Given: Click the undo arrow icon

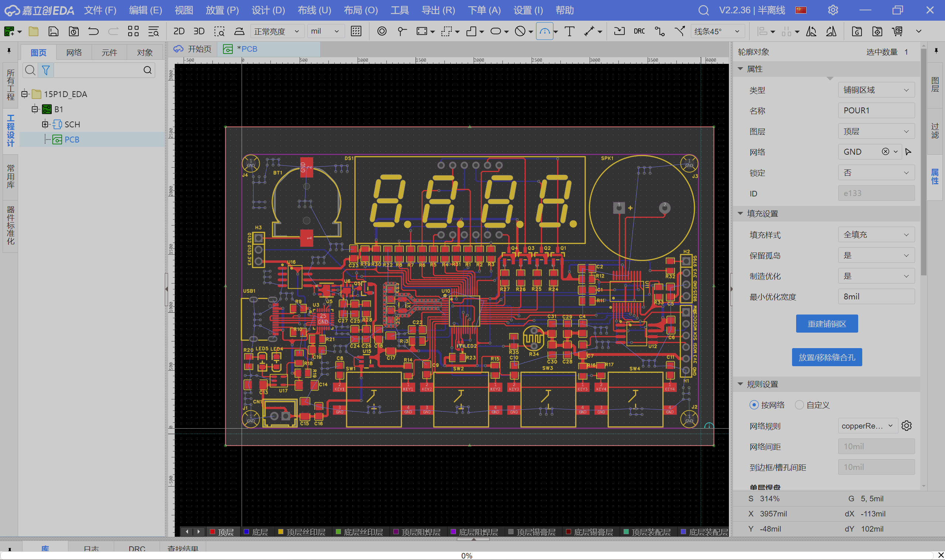Looking at the screenshot, I should [93, 31].
